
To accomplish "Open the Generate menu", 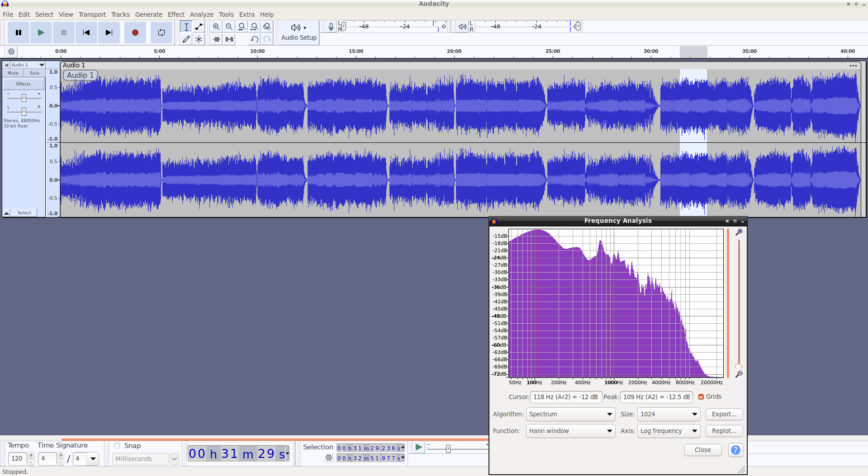I will click(x=148, y=14).
